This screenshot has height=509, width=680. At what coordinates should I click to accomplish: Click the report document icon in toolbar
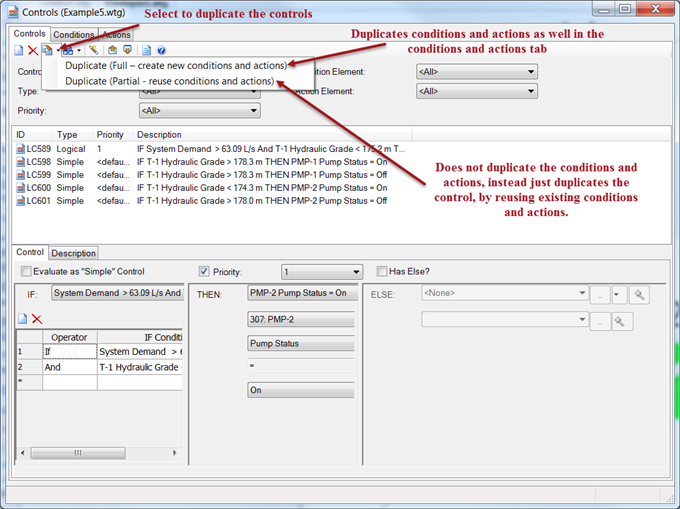click(147, 50)
